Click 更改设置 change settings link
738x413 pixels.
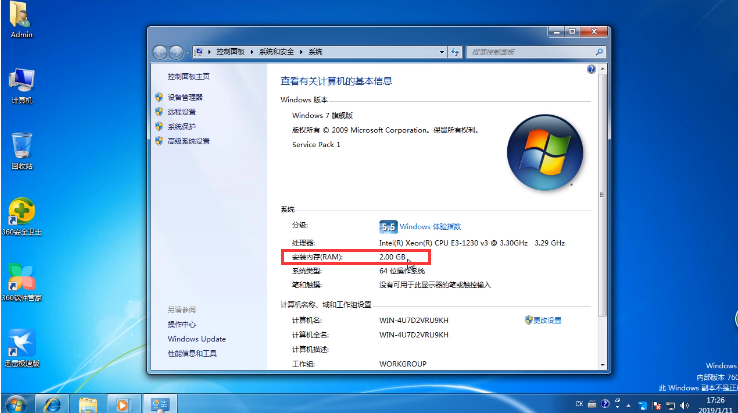point(547,320)
